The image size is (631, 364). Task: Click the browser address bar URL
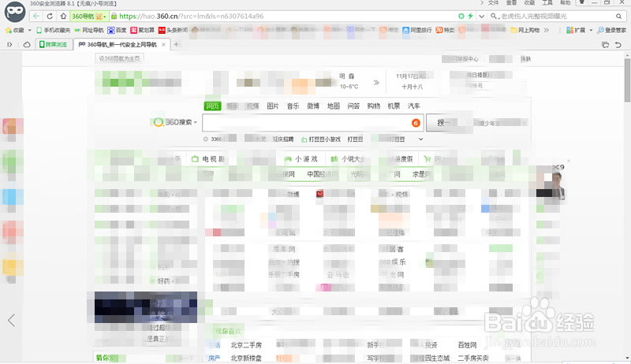pyautogui.click(x=192, y=16)
